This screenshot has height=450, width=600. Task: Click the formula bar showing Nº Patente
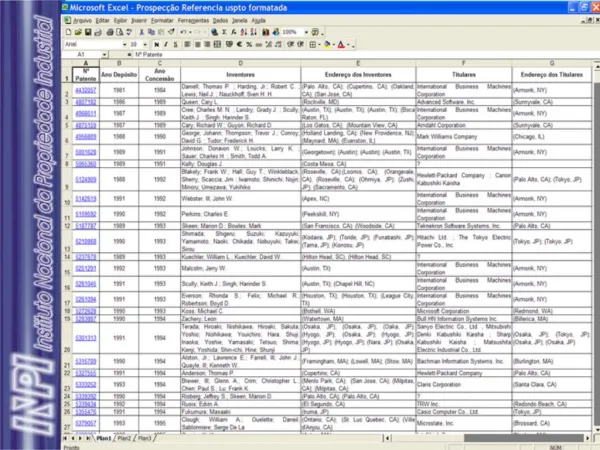[364, 55]
